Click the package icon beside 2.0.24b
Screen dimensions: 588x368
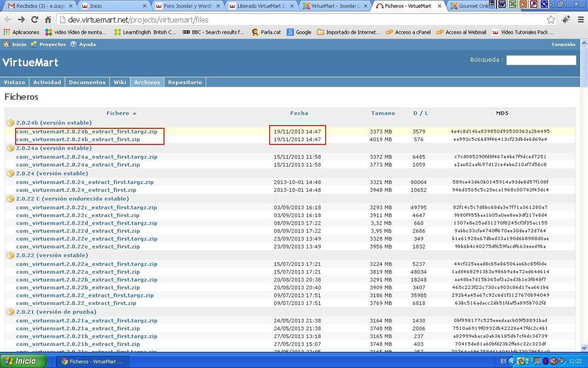point(11,122)
